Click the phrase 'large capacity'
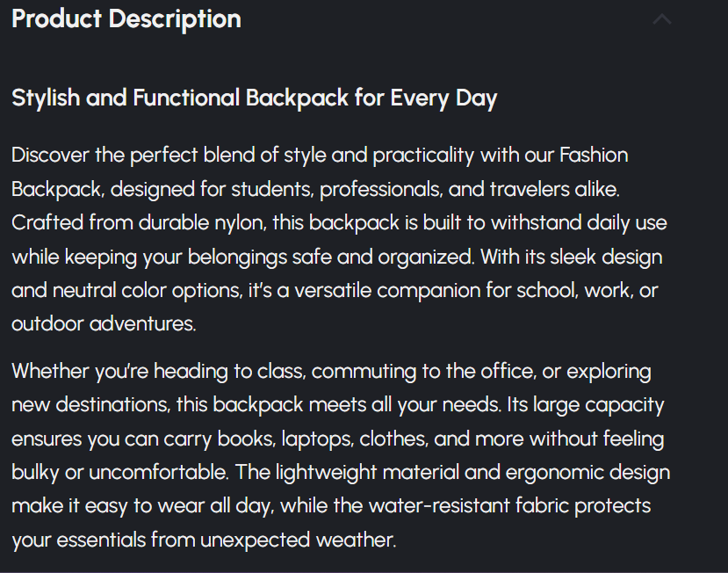728x573 pixels. [x=599, y=405]
